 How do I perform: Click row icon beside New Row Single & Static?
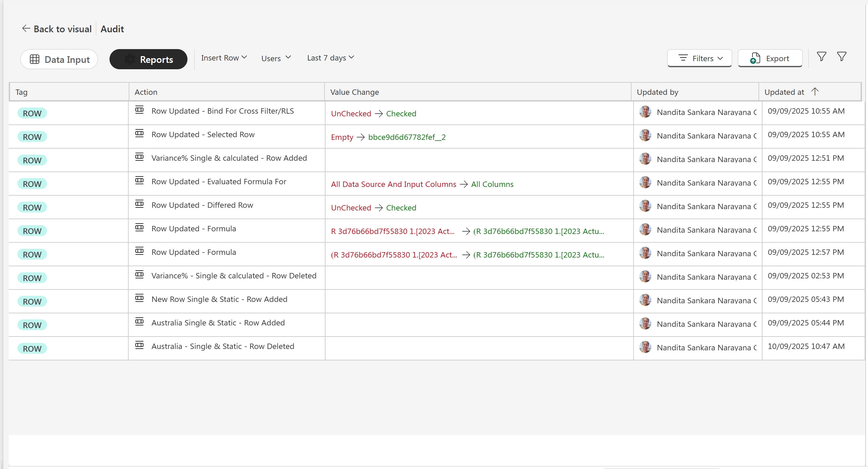coord(139,298)
